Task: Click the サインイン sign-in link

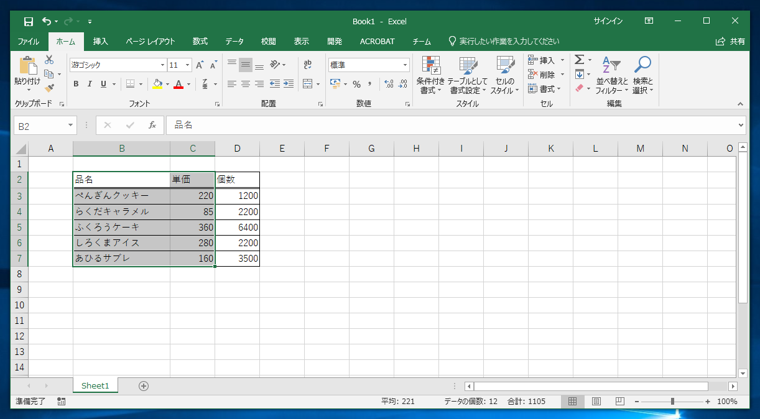Action: tap(608, 21)
